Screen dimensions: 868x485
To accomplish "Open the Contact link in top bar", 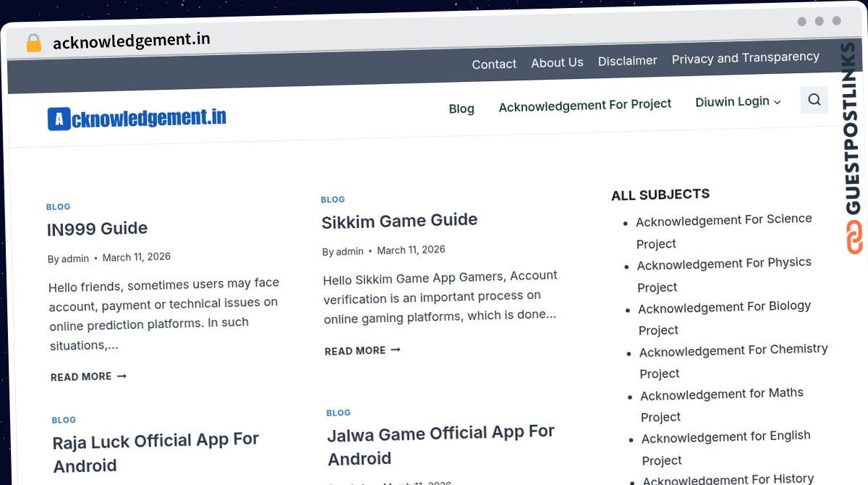I will click(494, 64).
